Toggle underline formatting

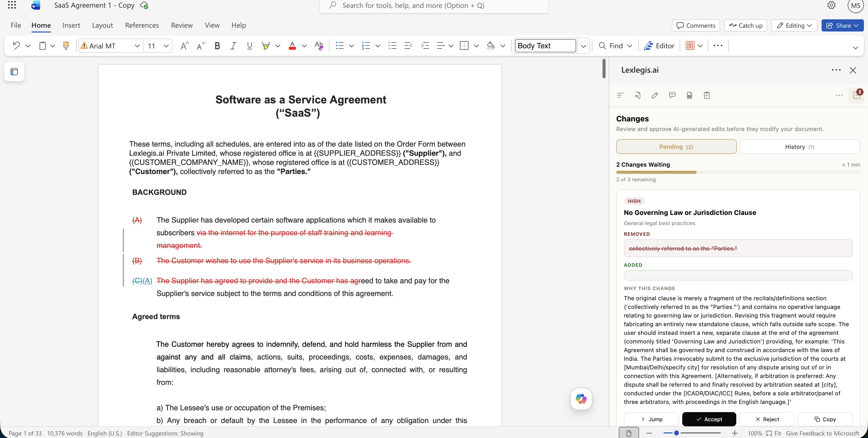(249, 45)
